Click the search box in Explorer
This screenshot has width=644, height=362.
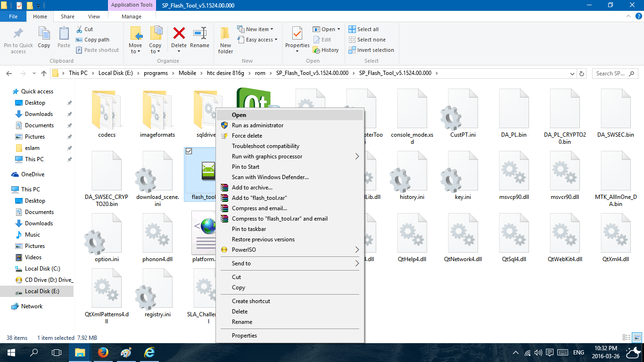[614, 74]
